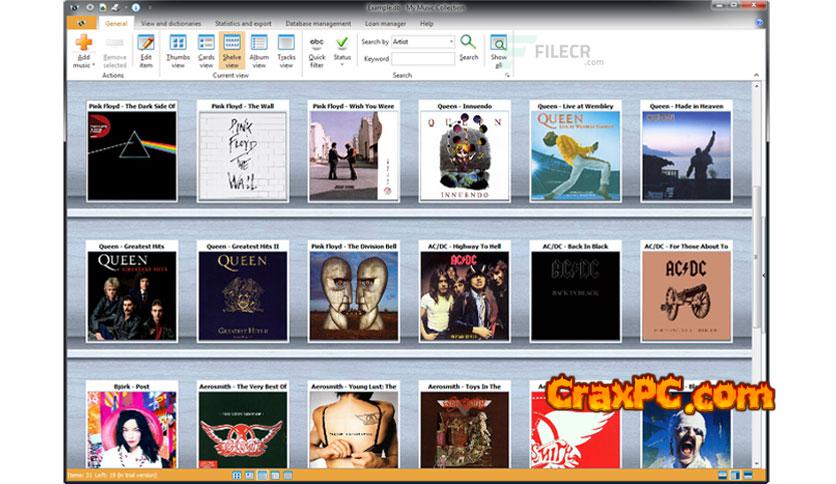Click the Add music icon
The image size is (836, 484).
pyautogui.click(x=84, y=43)
